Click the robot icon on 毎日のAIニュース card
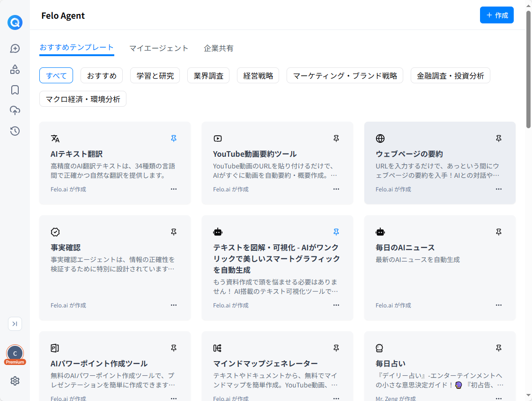532x401 pixels. click(x=380, y=232)
